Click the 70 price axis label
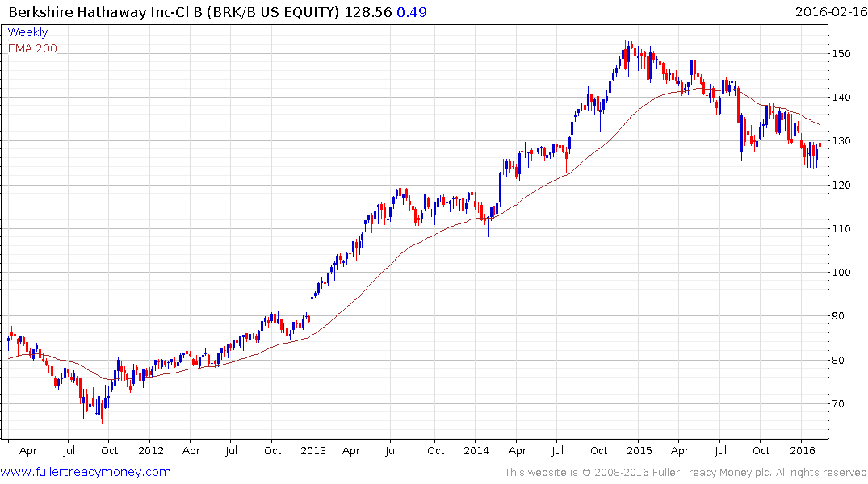 pyautogui.click(x=838, y=404)
